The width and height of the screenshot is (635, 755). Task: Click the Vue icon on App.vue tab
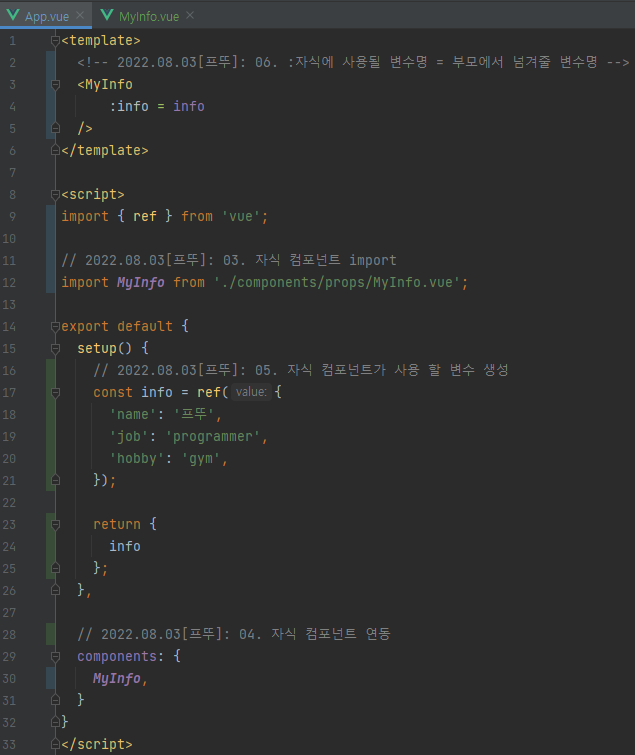tap(13, 15)
